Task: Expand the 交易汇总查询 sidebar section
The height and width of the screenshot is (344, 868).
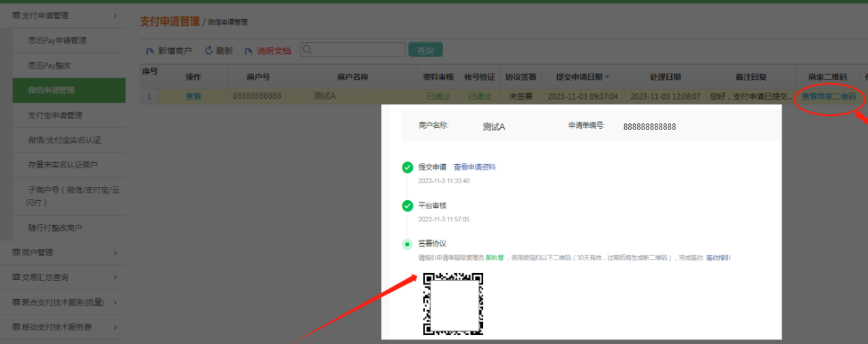Action: pyautogui.click(x=63, y=277)
